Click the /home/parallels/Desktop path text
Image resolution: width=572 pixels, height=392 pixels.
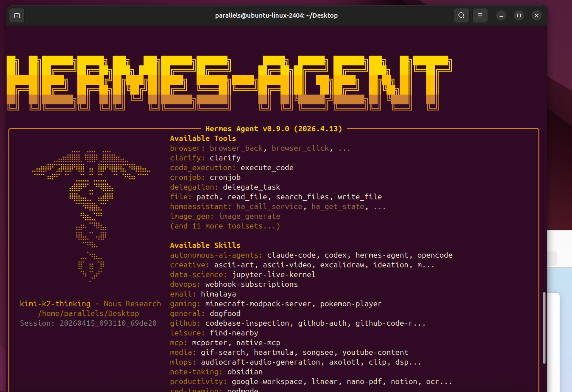tap(88, 314)
